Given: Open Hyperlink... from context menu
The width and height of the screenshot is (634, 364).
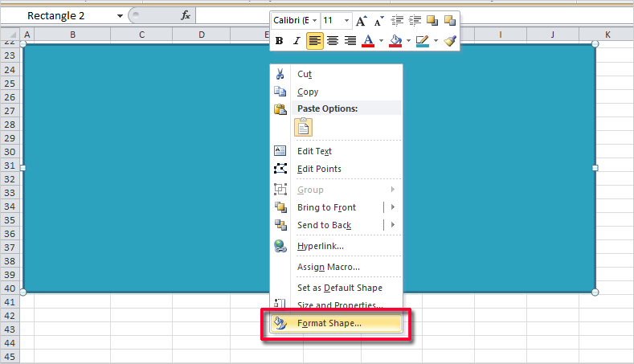Looking at the screenshot, I should [337, 246].
